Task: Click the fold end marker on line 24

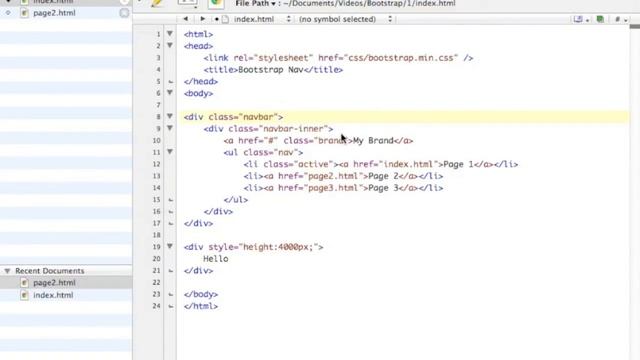Action: tap(170, 307)
